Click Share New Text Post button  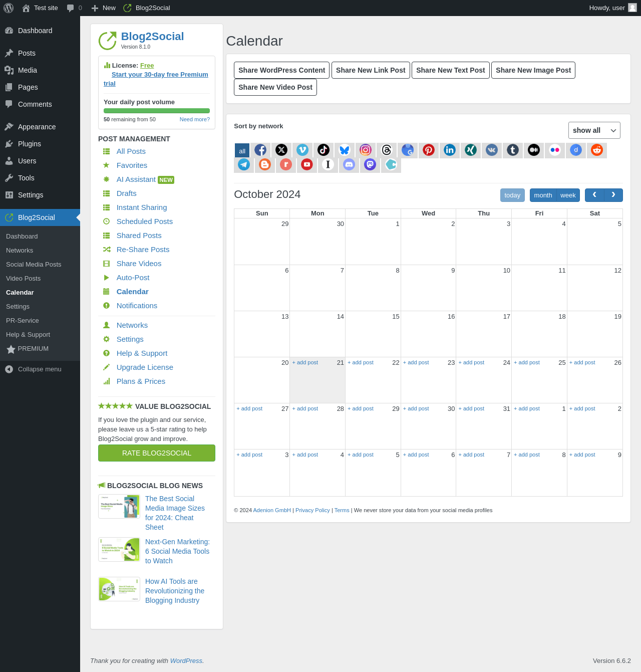[451, 70]
